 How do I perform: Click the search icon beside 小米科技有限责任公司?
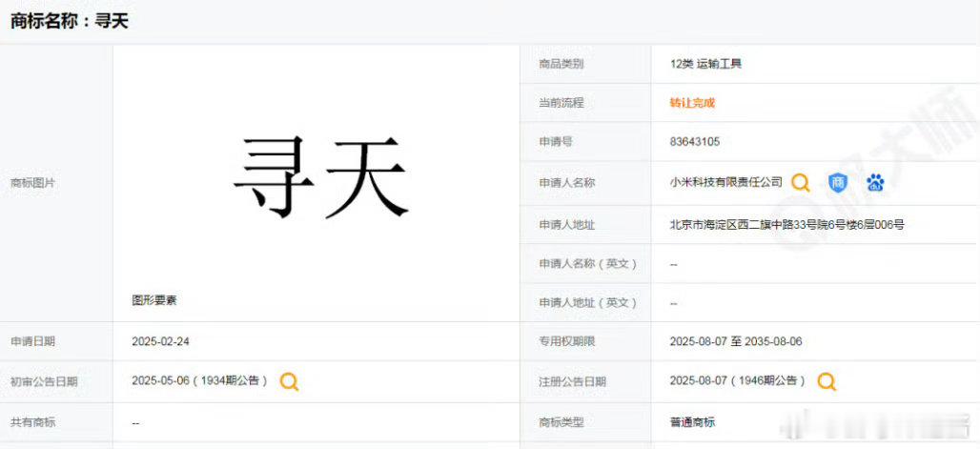(x=800, y=183)
